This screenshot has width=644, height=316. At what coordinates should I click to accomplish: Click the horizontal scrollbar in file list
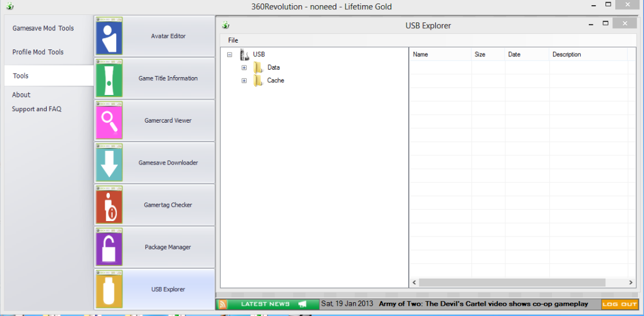(x=512, y=283)
